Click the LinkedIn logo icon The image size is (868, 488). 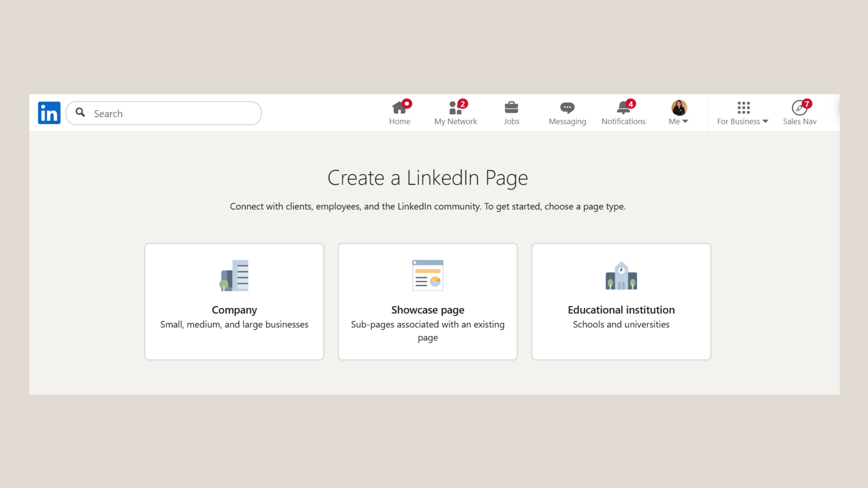[x=49, y=113]
